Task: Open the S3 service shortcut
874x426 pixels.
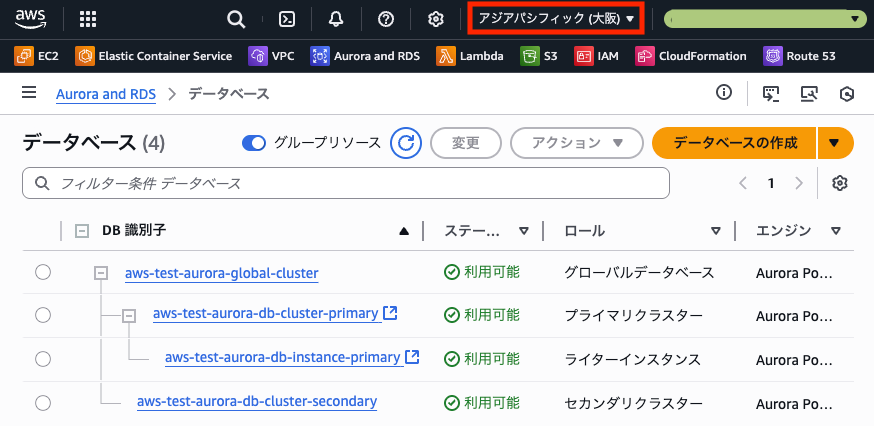Action: 538,56
